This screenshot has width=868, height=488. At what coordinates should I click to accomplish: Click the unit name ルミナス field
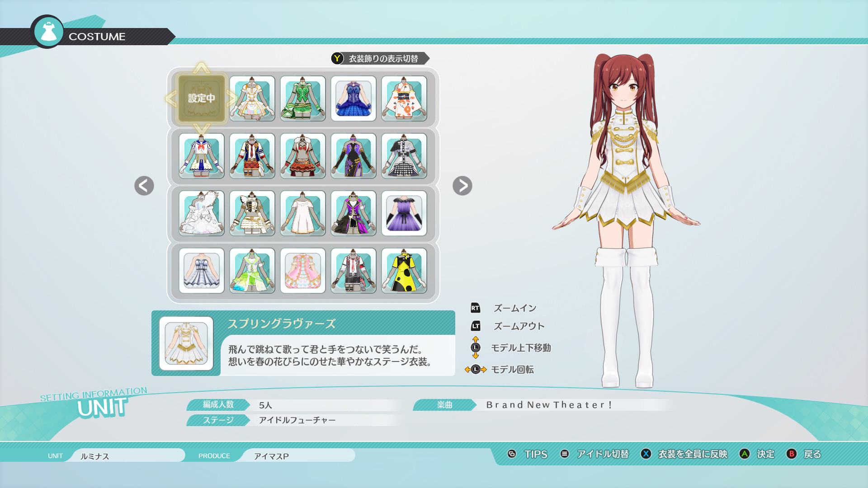(128, 456)
